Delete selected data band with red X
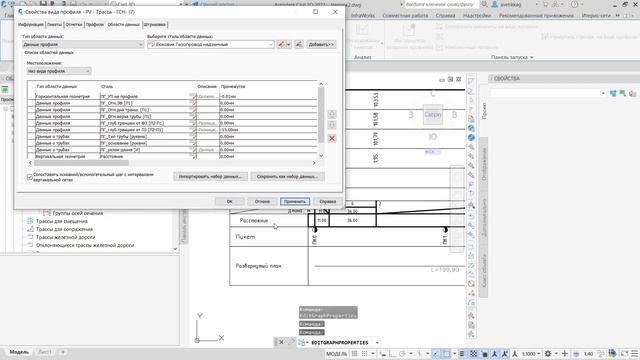 pos(332,138)
